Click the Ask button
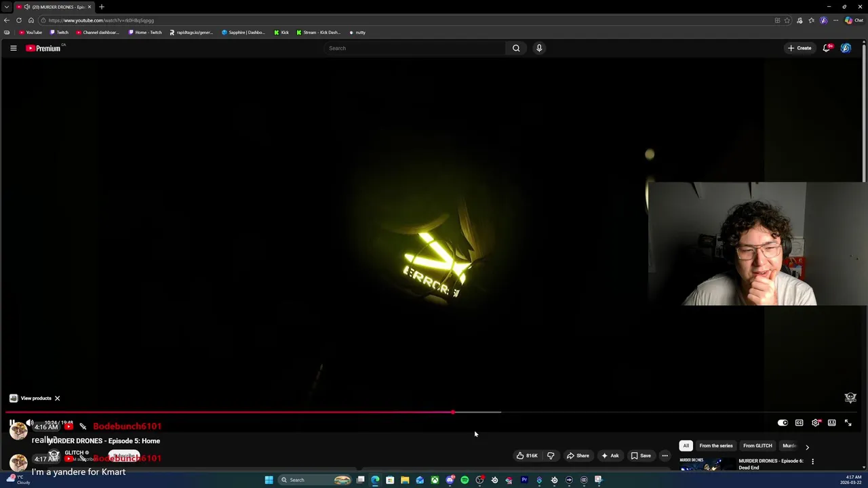 [x=610, y=455]
